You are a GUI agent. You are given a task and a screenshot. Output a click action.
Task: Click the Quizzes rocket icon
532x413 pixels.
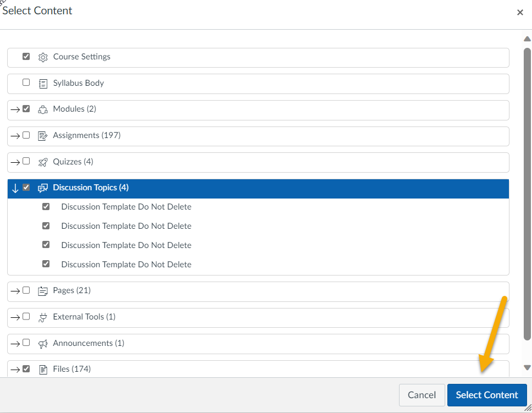pyautogui.click(x=43, y=162)
